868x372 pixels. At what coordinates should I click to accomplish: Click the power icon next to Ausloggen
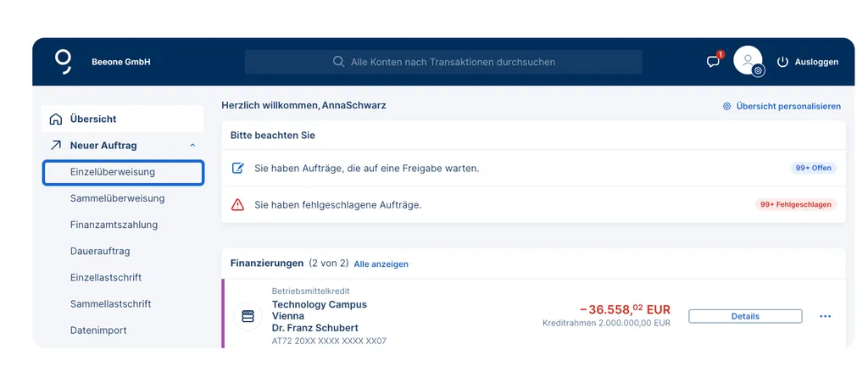click(782, 62)
